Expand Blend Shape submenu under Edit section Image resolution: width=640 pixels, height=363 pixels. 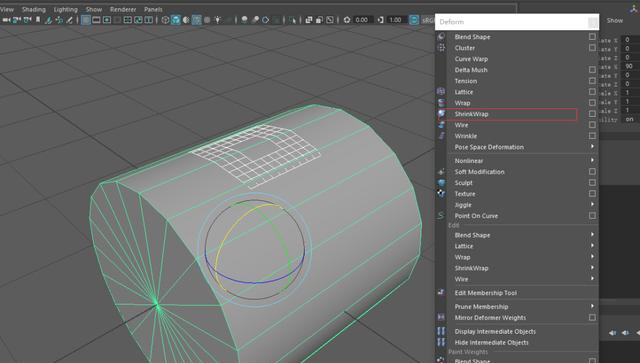pos(592,235)
